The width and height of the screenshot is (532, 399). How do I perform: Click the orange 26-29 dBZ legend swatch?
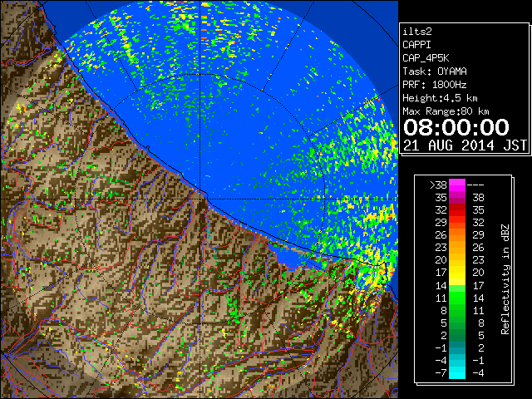pos(457,234)
